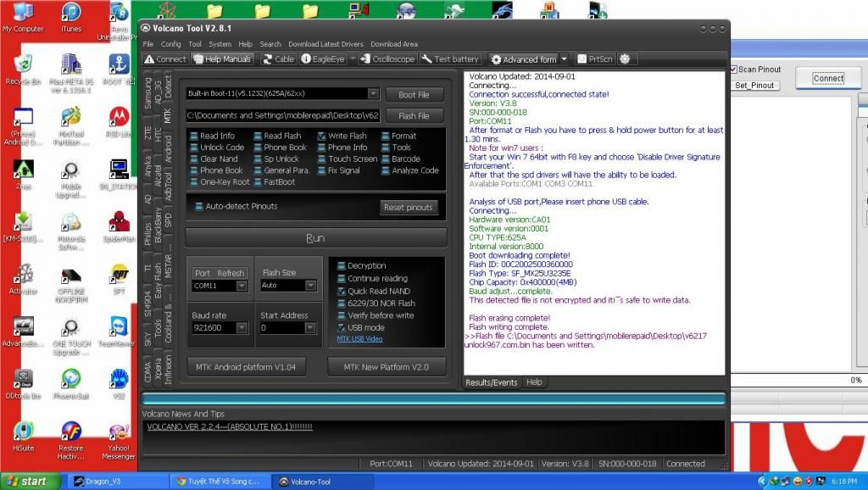The height and width of the screenshot is (490, 868).
Task: Open the Start Address dropdown
Action: pyautogui.click(x=310, y=328)
